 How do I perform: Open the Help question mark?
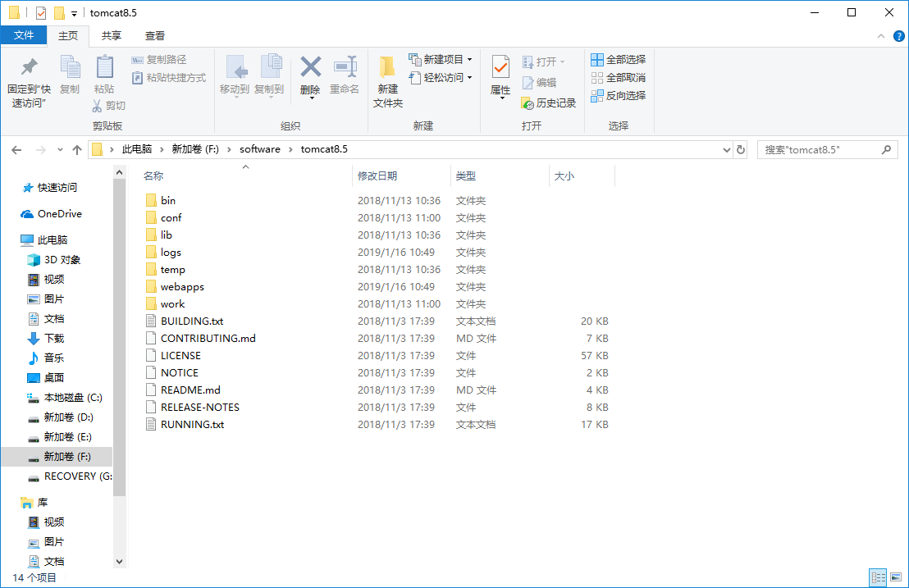[x=898, y=36]
